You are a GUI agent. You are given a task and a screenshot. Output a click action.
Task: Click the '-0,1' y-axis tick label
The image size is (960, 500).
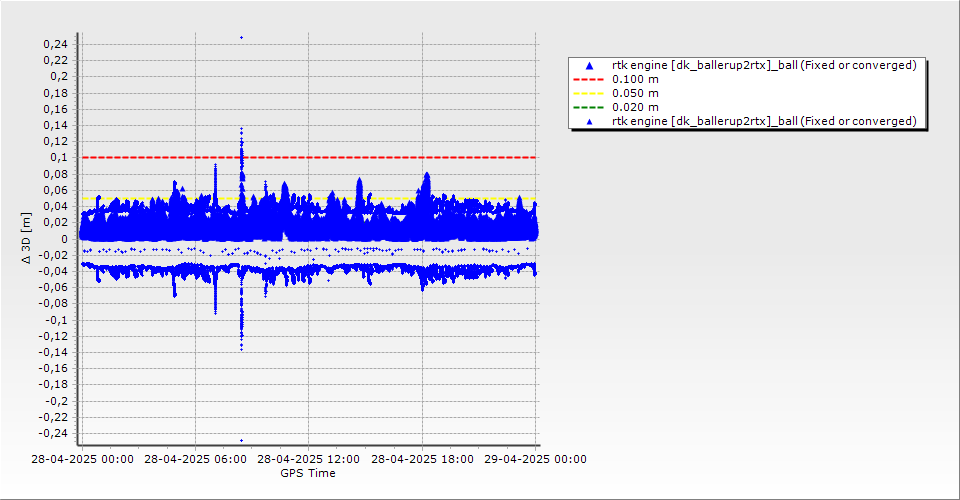point(56,320)
